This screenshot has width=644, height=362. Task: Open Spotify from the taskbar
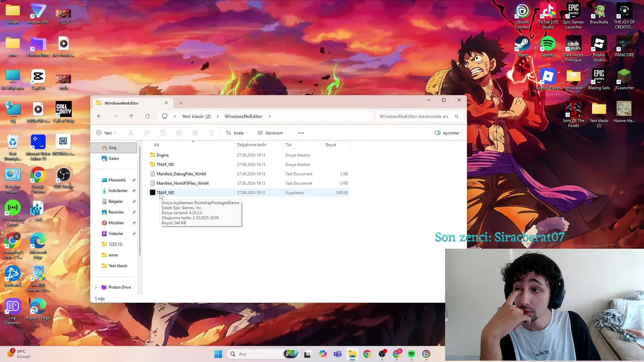412,354
